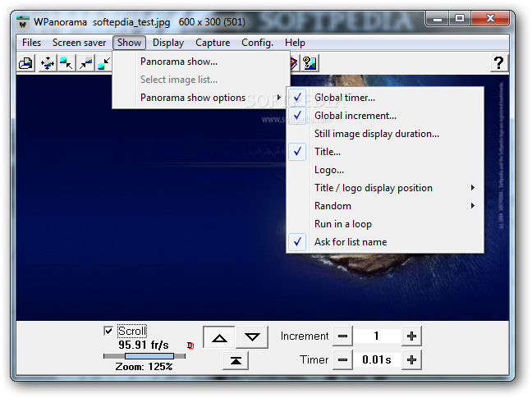532x398 pixels.
Task: Click the WPanorama title bar app icon
Action: point(23,22)
